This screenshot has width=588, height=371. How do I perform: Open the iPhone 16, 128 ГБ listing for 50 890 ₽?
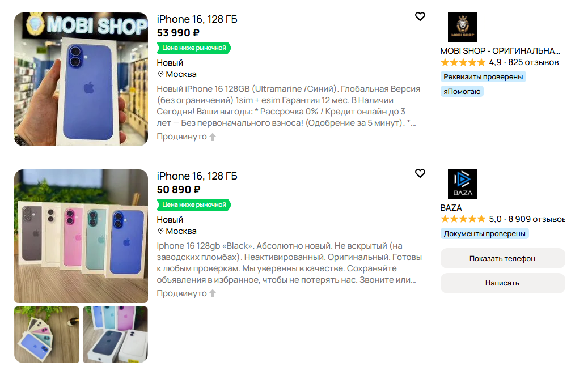coord(197,176)
